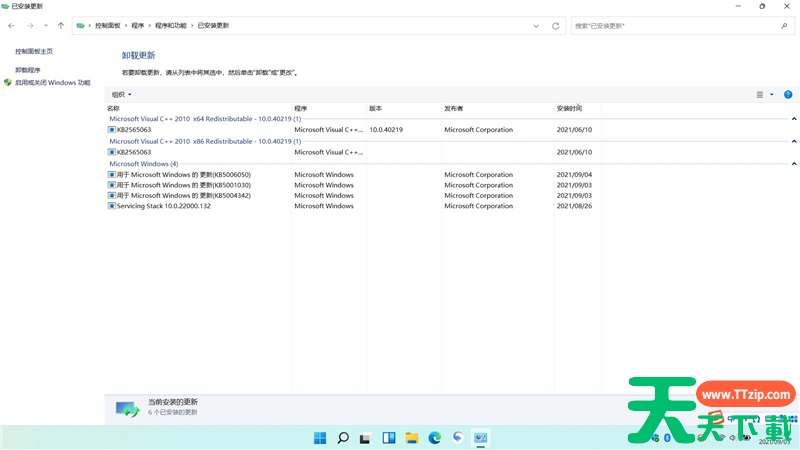Click the taskbar search magnifier icon
This screenshot has height=450, width=800.
click(x=343, y=438)
